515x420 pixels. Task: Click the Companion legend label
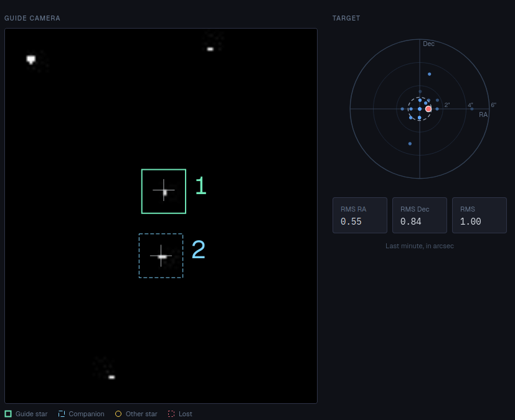tap(87, 414)
